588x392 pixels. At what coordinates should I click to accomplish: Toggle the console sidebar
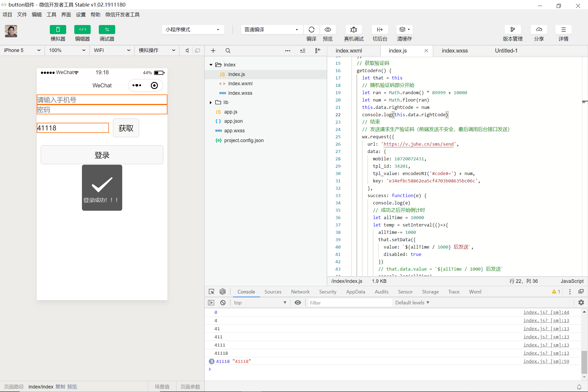tap(211, 303)
